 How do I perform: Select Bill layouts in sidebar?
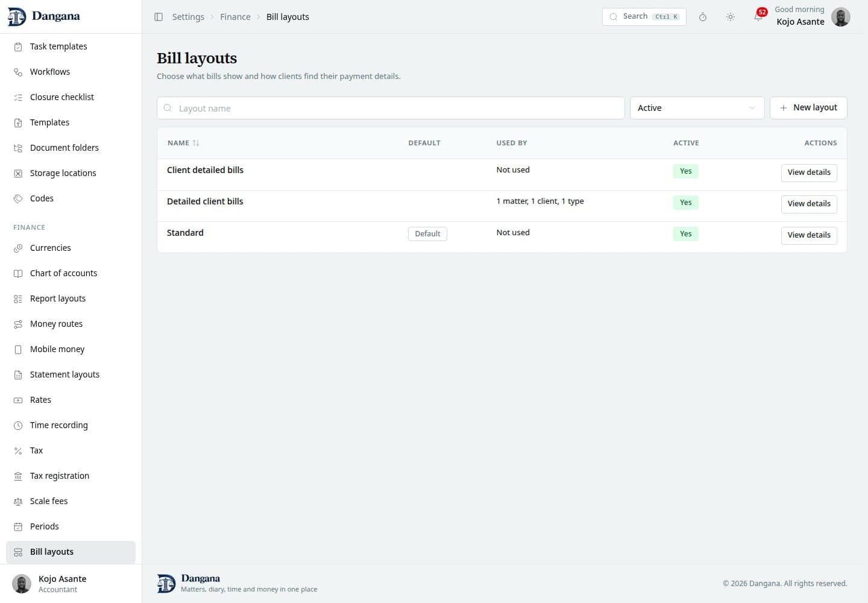[71, 552]
